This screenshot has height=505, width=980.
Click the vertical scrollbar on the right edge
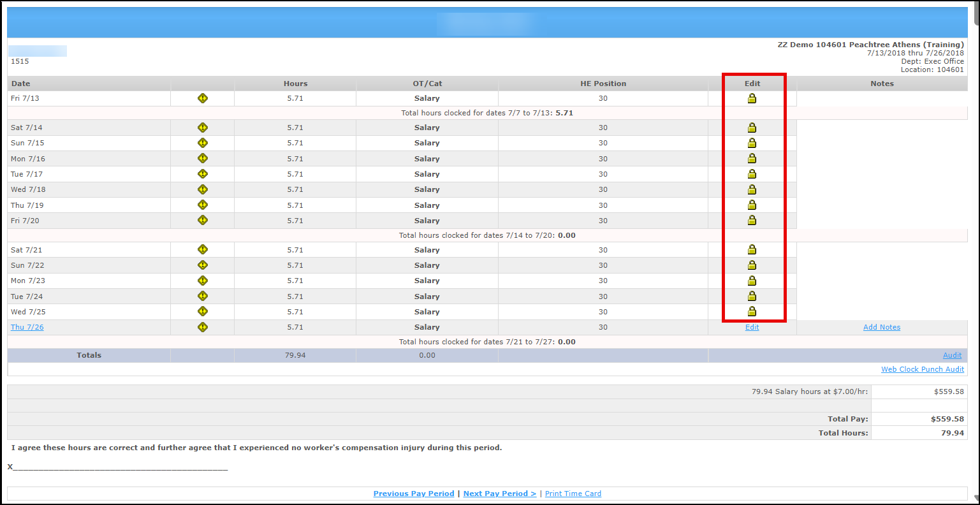[976, 255]
